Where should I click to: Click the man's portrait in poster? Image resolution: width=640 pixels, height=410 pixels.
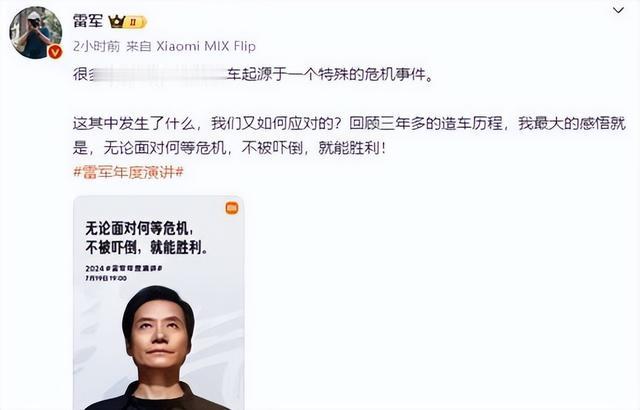[158, 348]
